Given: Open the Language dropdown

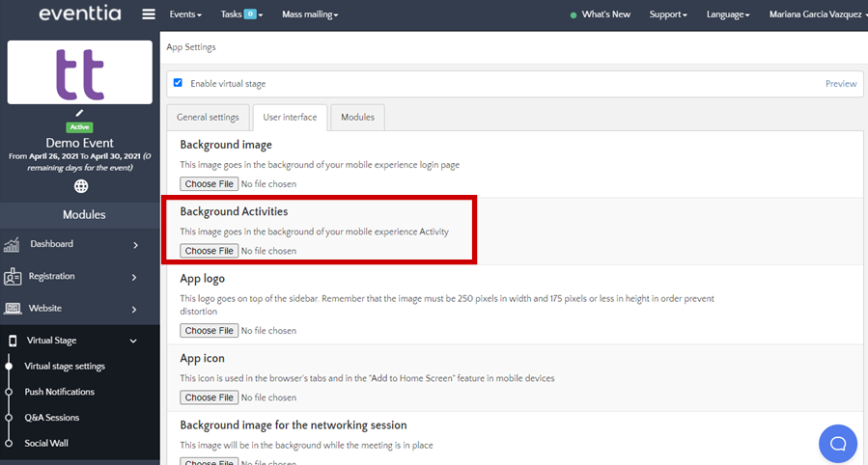Looking at the screenshot, I should coord(726,14).
